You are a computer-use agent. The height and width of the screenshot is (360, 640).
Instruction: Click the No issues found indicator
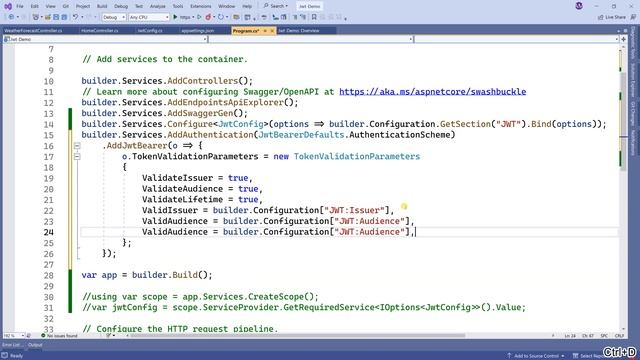[x=59, y=336]
